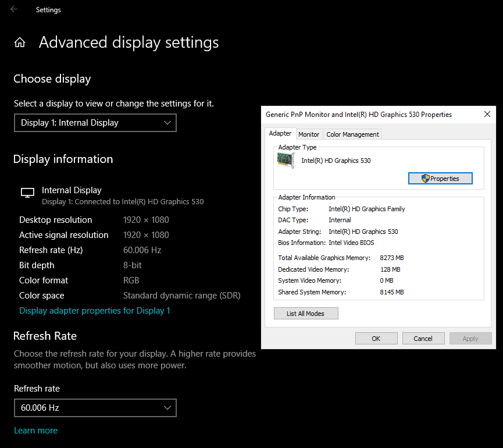Open the Settings home icon

pos(20,42)
